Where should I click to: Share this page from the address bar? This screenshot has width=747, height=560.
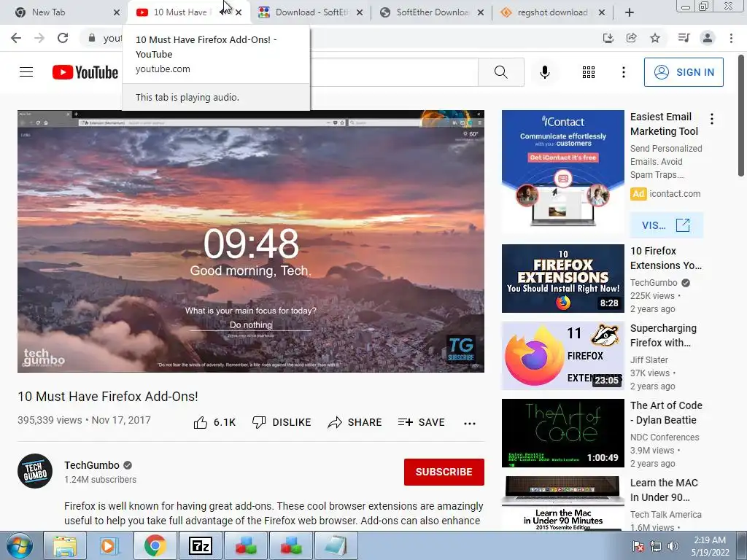[x=631, y=38]
